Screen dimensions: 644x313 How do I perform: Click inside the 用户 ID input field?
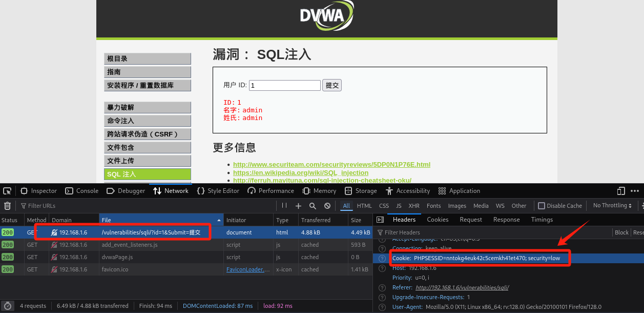coord(285,85)
